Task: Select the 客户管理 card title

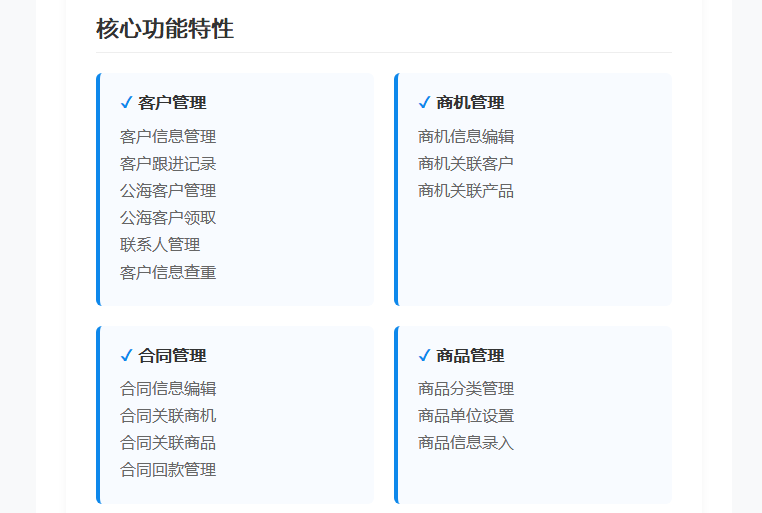Action: pyautogui.click(x=173, y=103)
